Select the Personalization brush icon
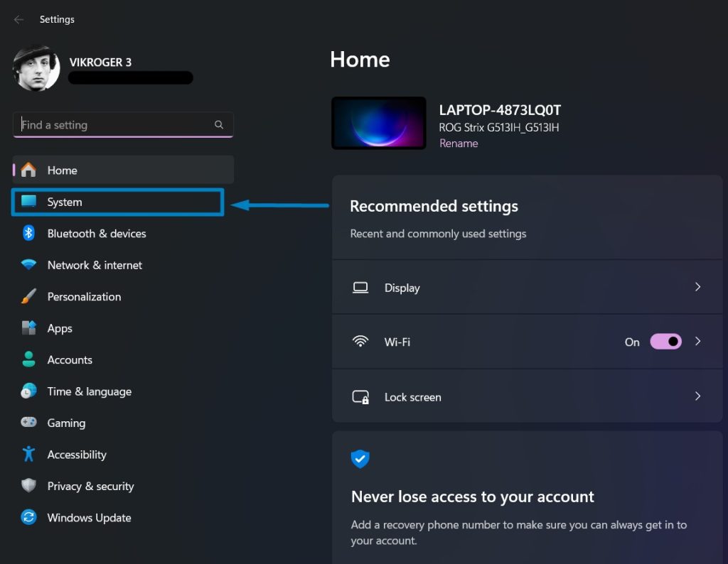728x564 pixels. pos(28,296)
